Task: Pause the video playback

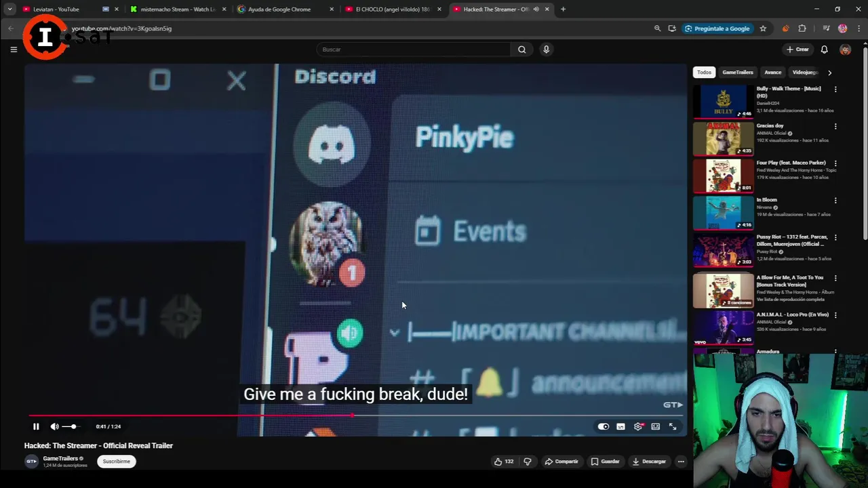Action: (x=36, y=426)
